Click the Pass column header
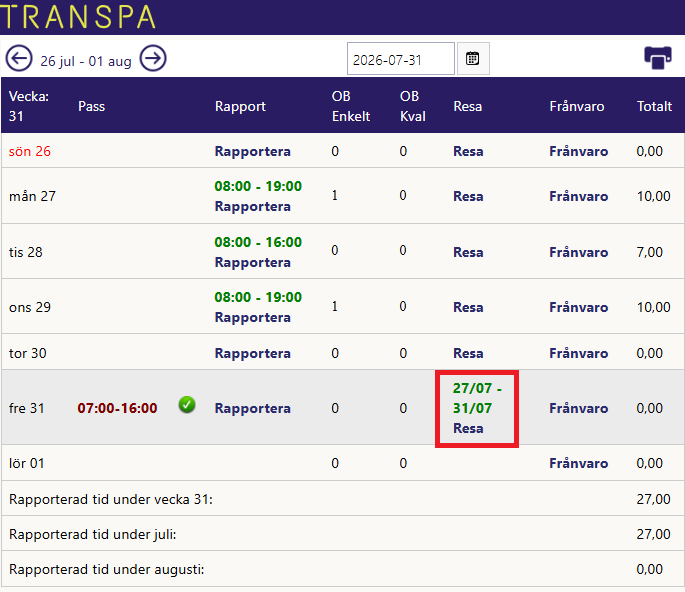The height and width of the screenshot is (592, 685). (x=92, y=106)
